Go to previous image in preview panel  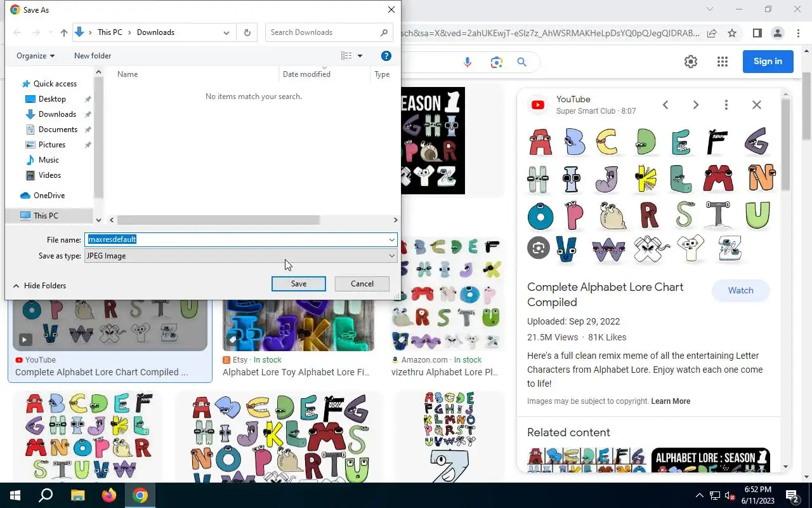[665, 105]
